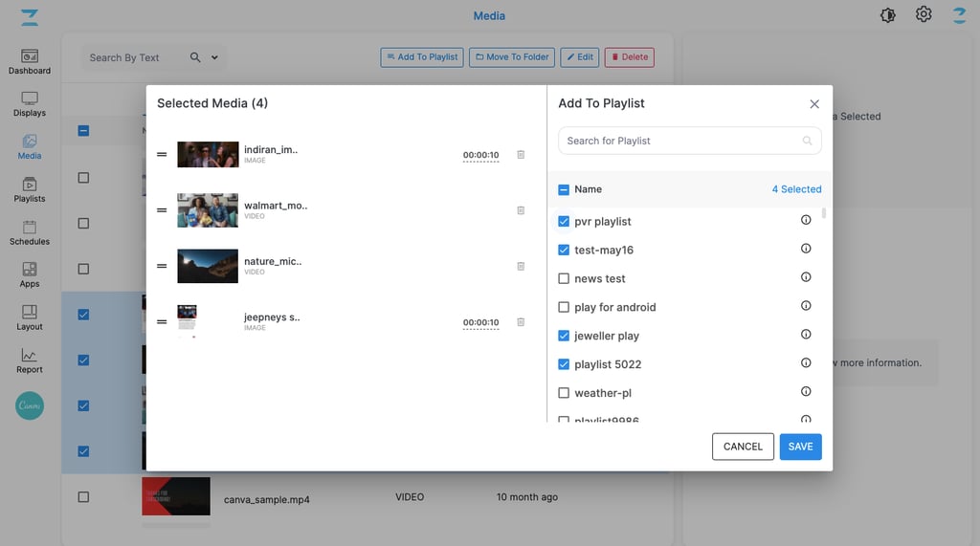Open Schedules from the sidebar
Viewport: 980px width, 546px height.
tap(30, 232)
